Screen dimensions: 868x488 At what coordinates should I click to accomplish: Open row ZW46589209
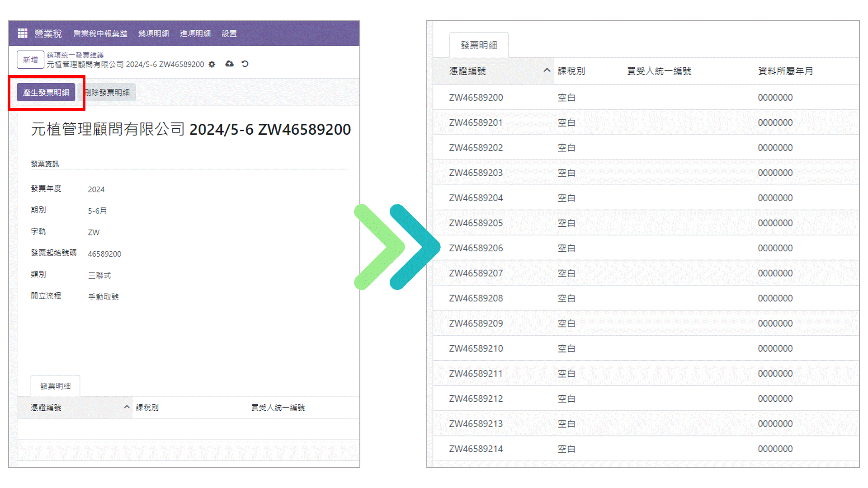[x=646, y=323]
